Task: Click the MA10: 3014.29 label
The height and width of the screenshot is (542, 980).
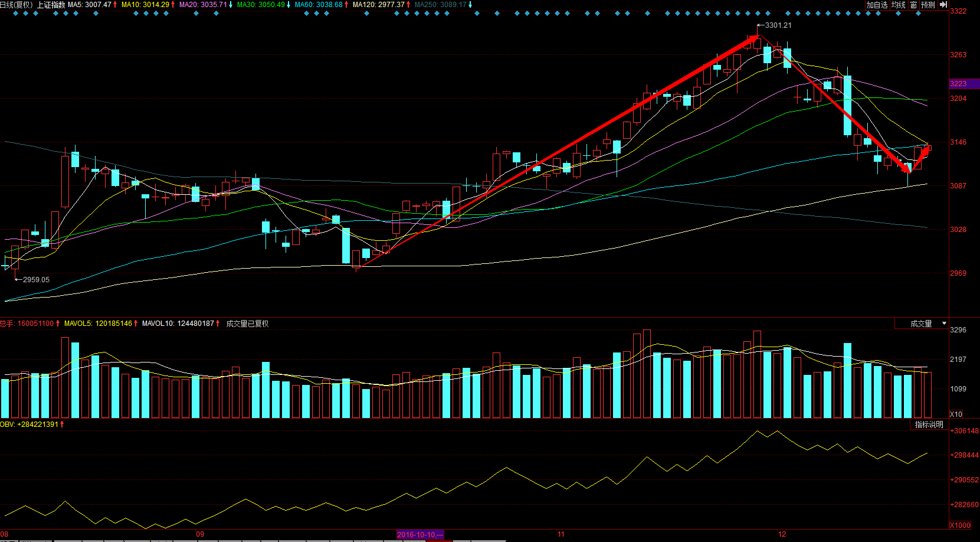Action: (145, 5)
